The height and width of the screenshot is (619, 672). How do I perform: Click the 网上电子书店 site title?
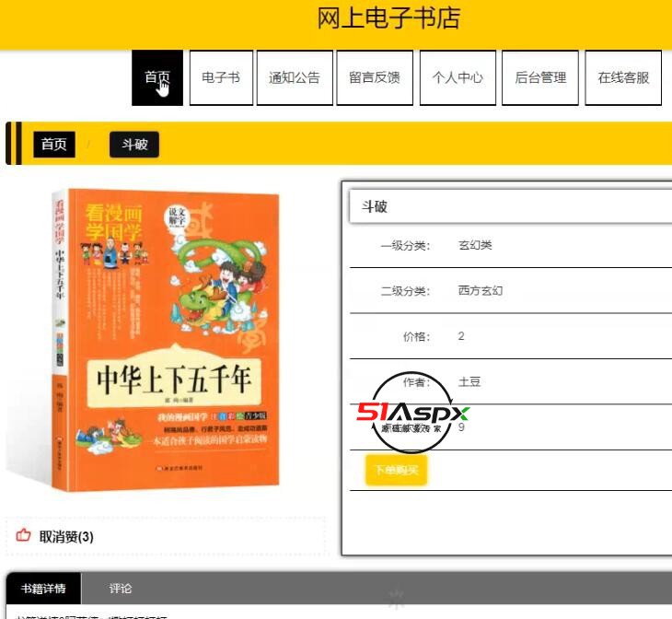coord(388,18)
